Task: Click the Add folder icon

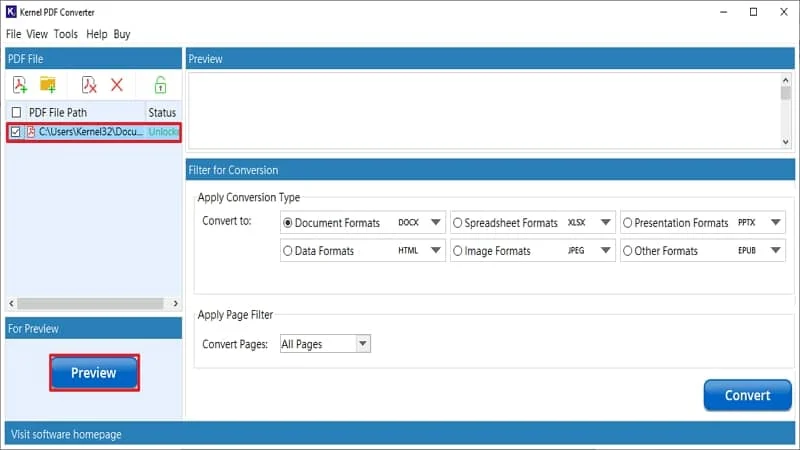Action: pos(48,85)
